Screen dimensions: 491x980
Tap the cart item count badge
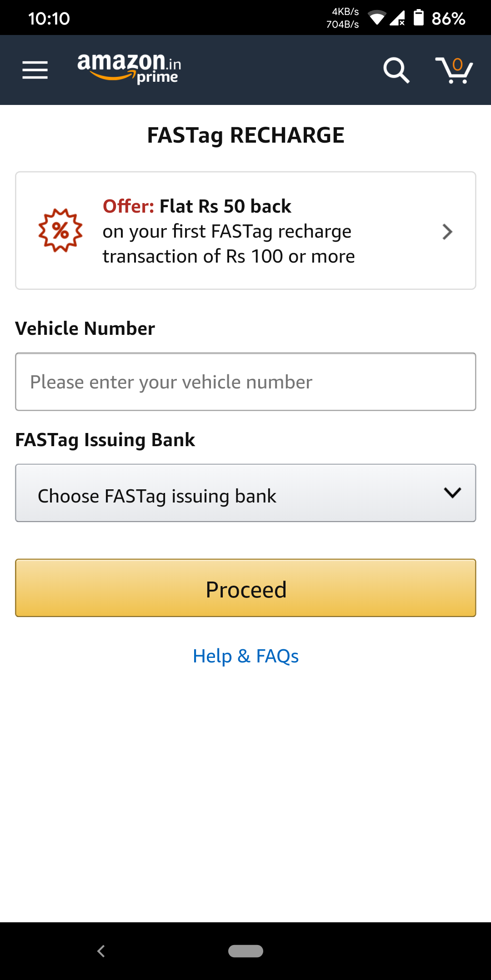(457, 64)
